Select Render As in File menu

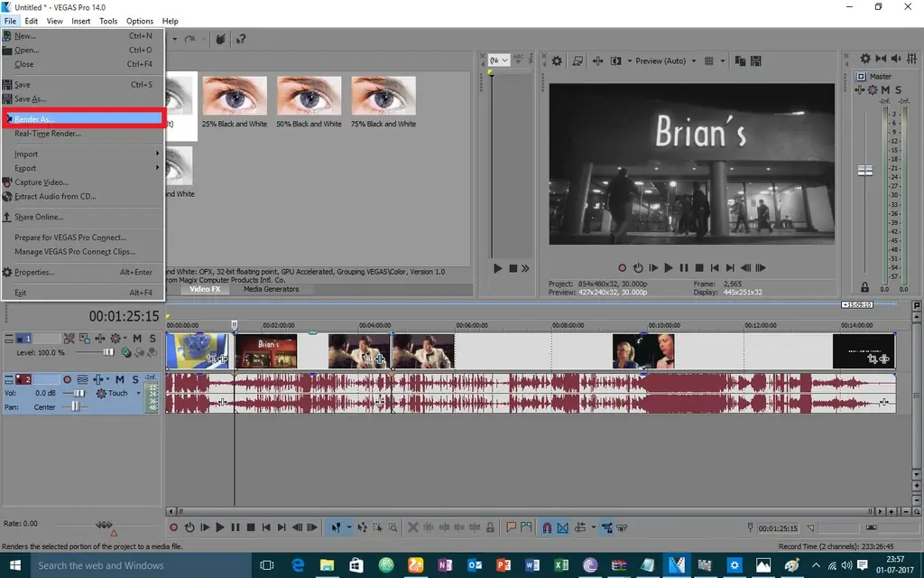click(82, 119)
